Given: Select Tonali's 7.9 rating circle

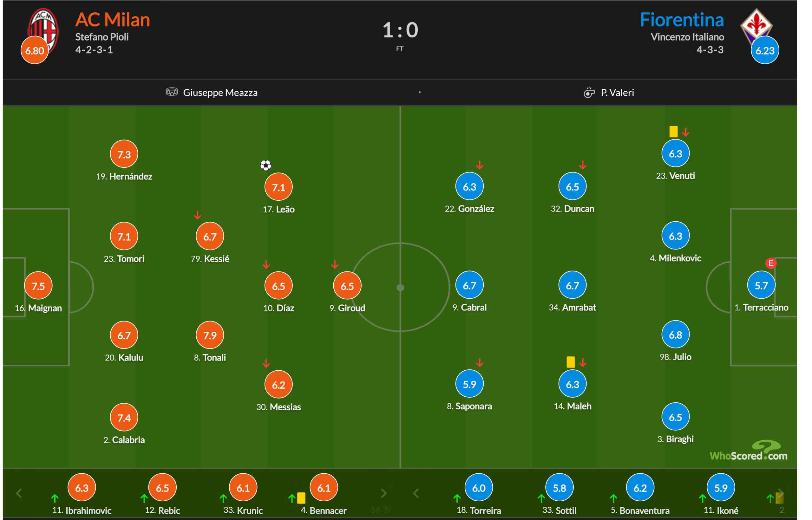Looking at the screenshot, I should 210,335.
